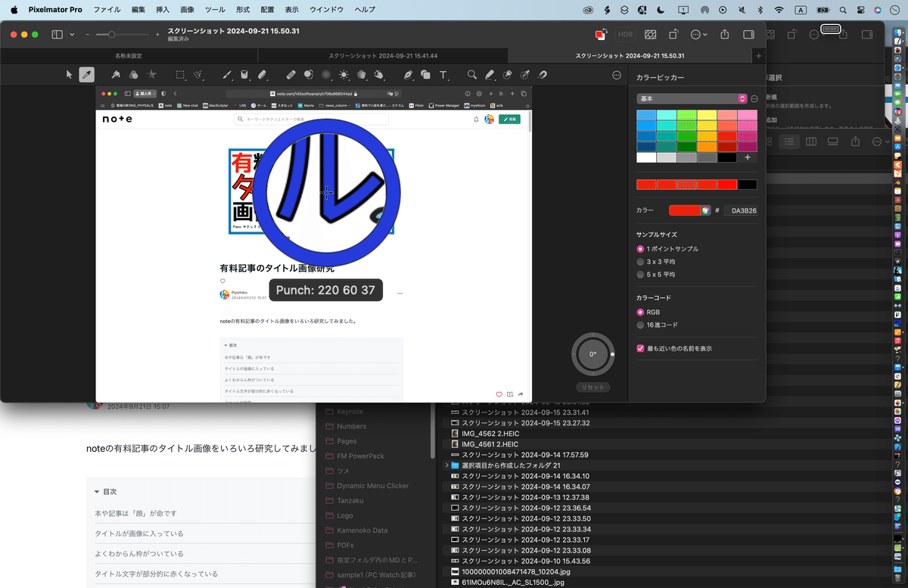Switch to tab スクリーンショット 2024-09-21 15.41.44
This screenshot has width=908, height=588.
[383, 56]
